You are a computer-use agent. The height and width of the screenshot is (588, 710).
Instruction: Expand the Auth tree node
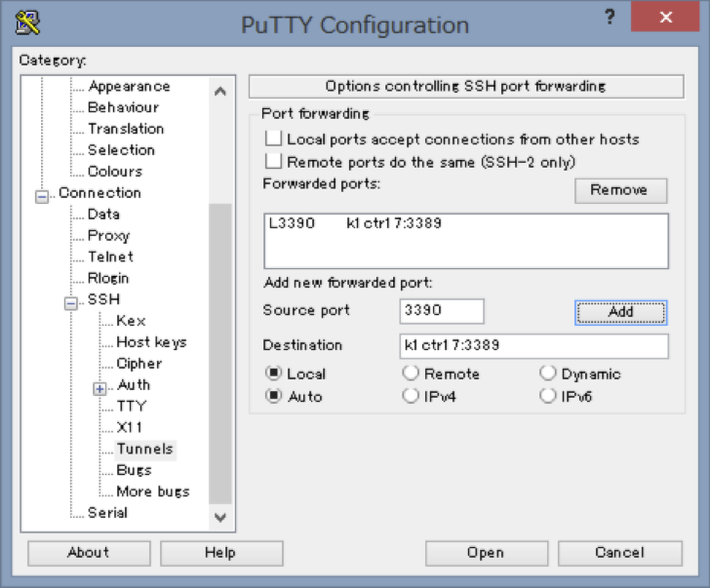click(99, 389)
